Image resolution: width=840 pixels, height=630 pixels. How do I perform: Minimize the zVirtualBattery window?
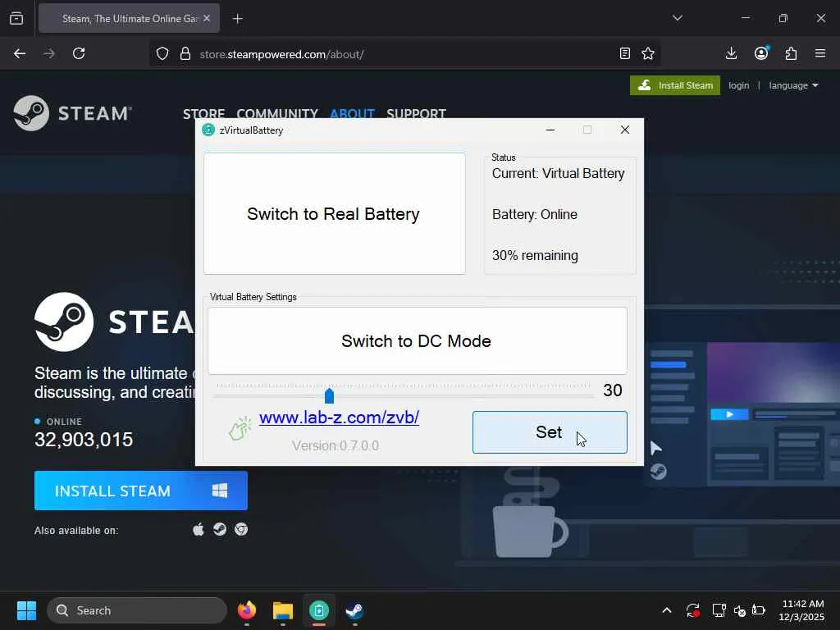(550, 130)
